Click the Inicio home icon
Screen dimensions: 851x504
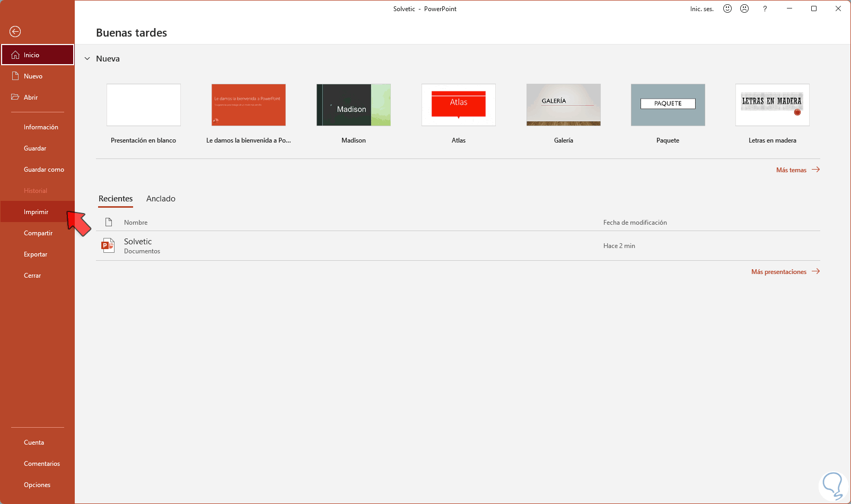click(x=15, y=55)
